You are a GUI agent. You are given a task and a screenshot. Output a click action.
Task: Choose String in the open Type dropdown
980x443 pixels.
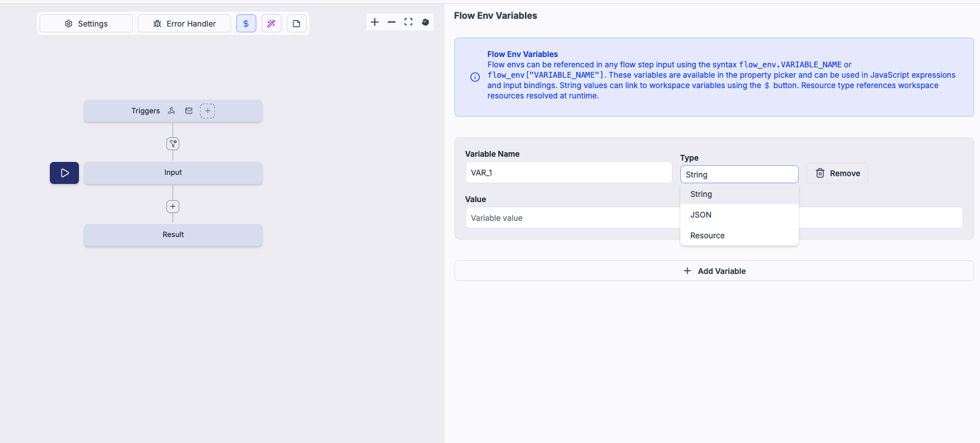[x=701, y=194]
